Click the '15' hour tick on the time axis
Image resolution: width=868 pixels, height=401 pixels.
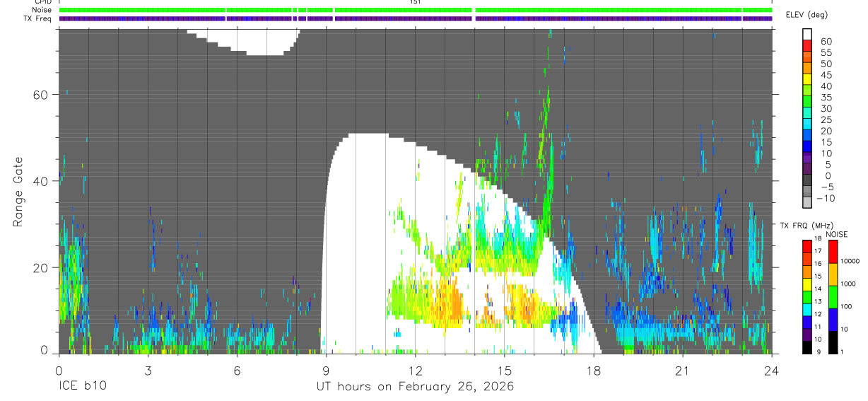pyautogui.click(x=504, y=371)
